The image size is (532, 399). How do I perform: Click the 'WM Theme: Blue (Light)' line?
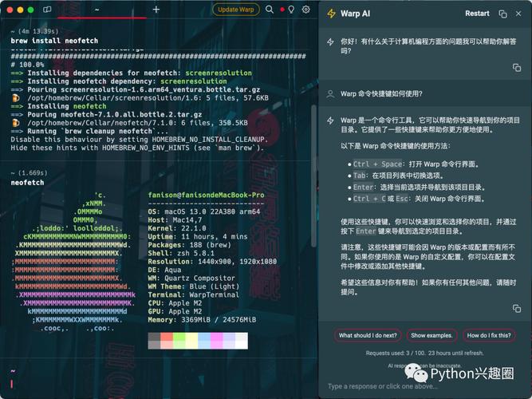point(194,286)
